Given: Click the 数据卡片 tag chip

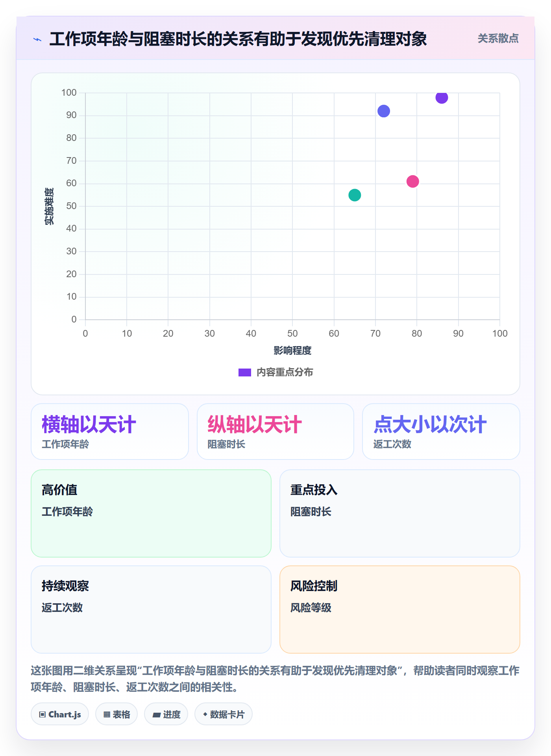Looking at the screenshot, I should pyautogui.click(x=224, y=714).
